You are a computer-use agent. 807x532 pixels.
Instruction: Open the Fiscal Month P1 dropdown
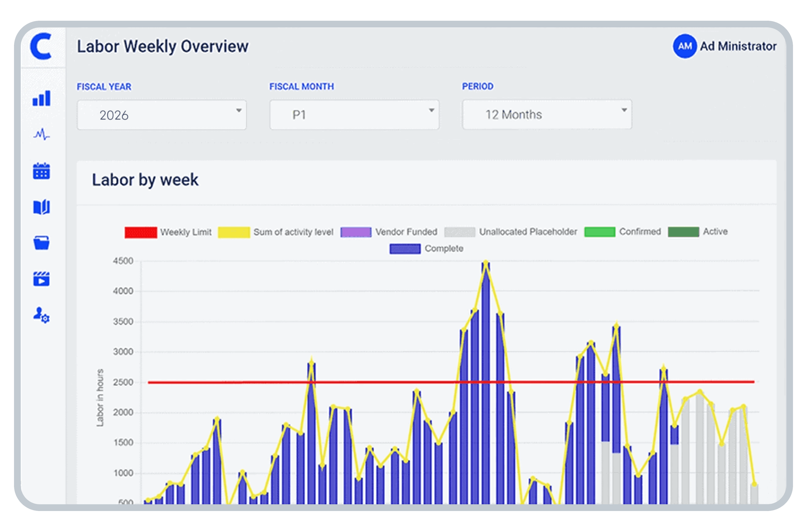coord(354,115)
